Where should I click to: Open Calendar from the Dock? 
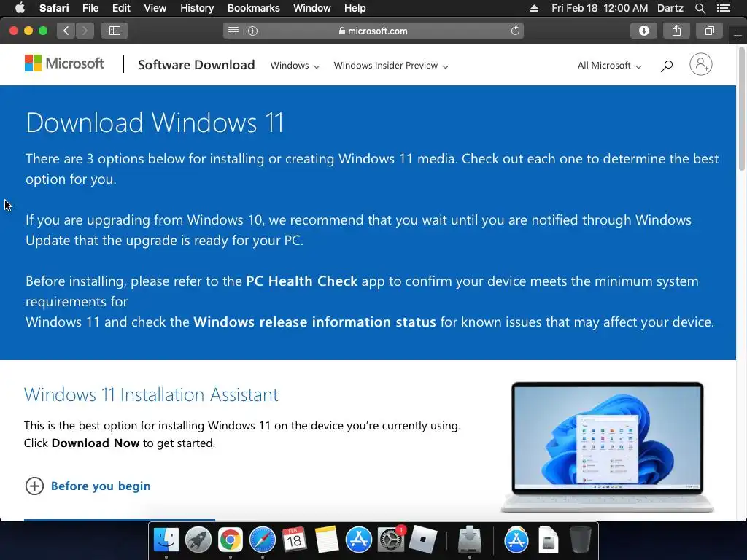point(294,540)
